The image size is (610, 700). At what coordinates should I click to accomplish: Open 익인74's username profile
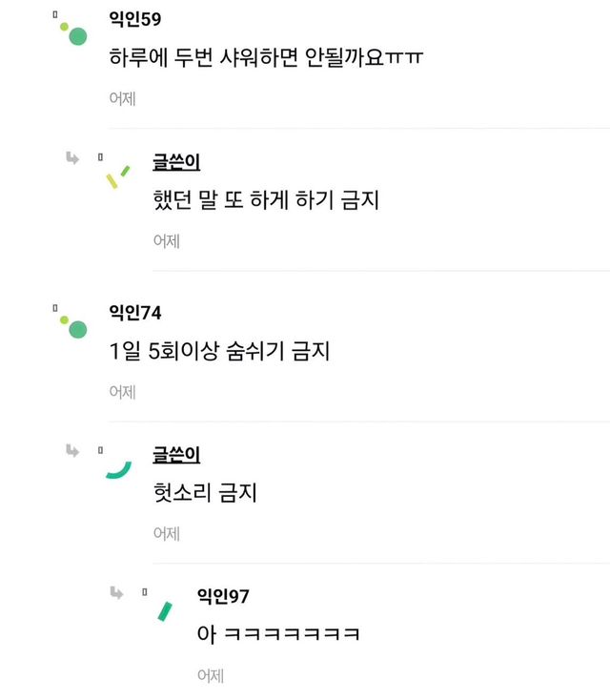coord(136,312)
